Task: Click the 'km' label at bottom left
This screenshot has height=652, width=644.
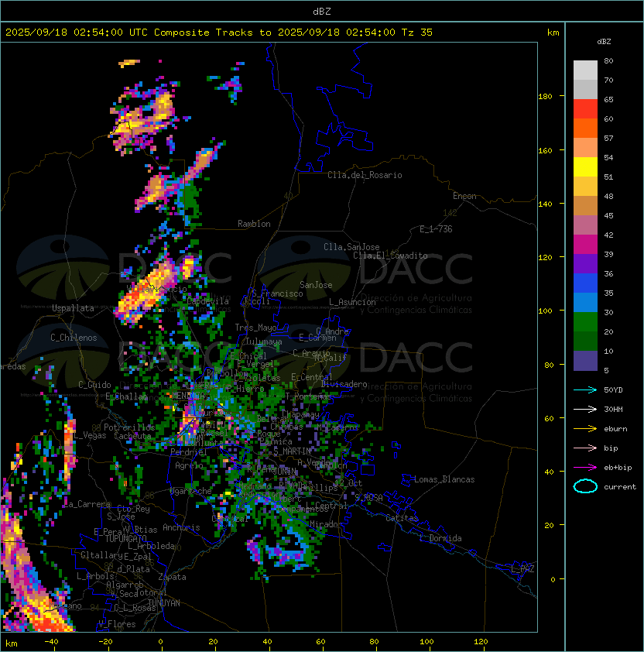Action: pyautogui.click(x=12, y=643)
